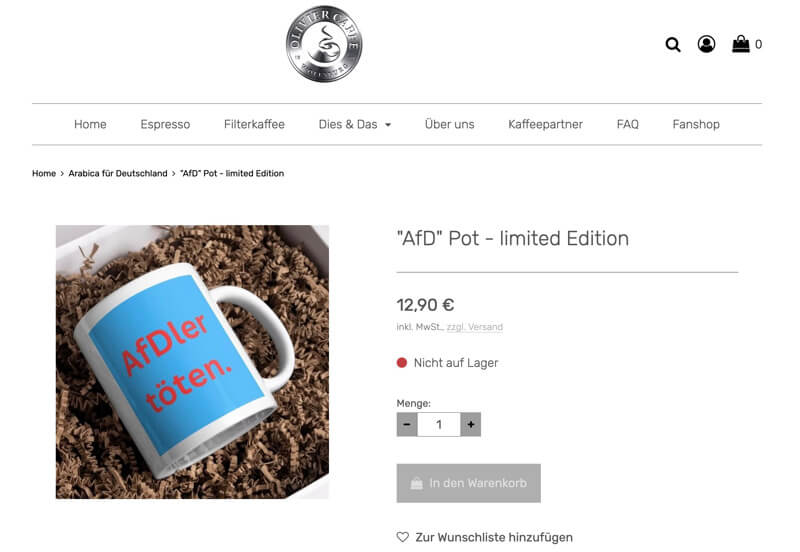Click the Home breadcrumb link
This screenshot has height=552, width=800.
tap(44, 173)
